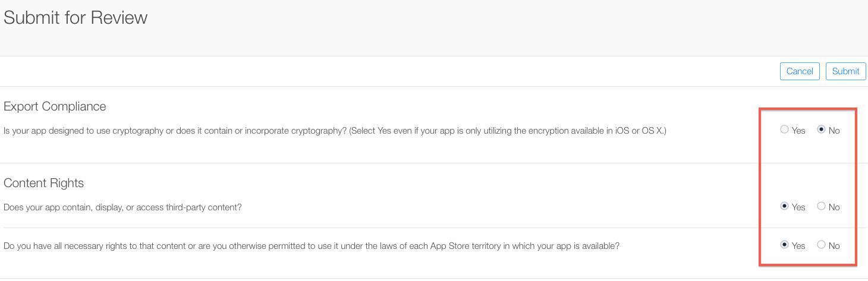This screenshot has height=281, width=868.
Task: Click the Content Rights section heading
Action: (43, 183)
